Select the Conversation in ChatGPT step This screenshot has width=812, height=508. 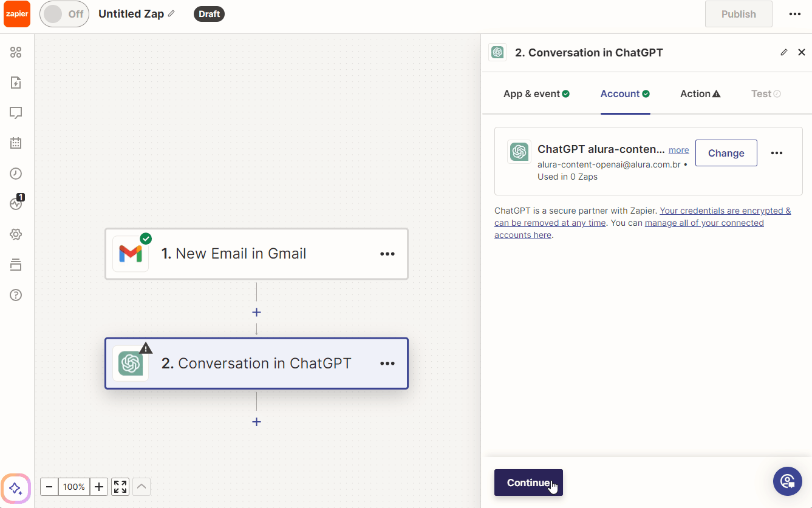[256, 363]
